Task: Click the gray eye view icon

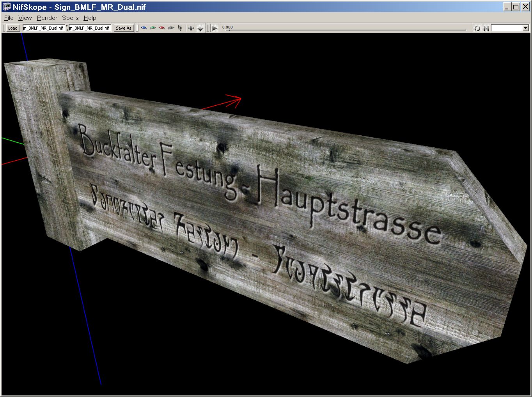Action: [x=171, y=28]
